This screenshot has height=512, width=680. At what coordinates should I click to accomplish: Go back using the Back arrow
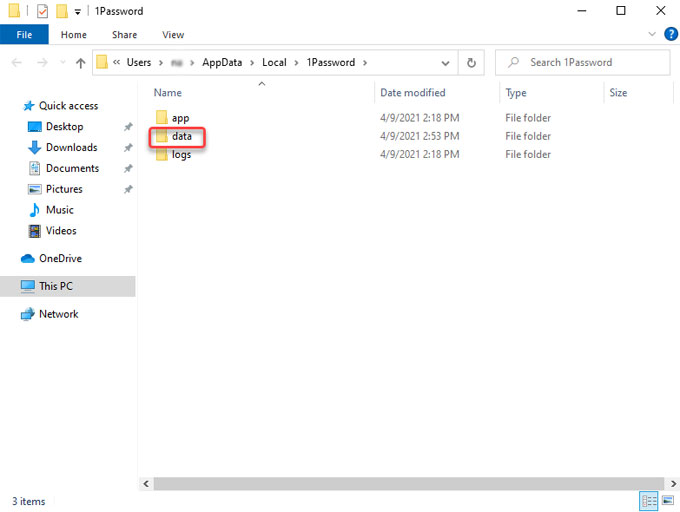pos(16,63)
